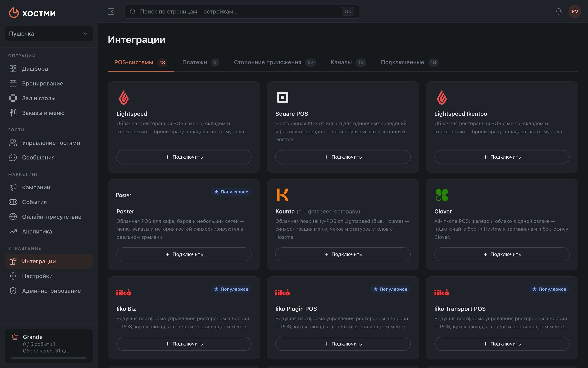Click the Lightspeed Ikentoo flame logo
The height and width of the screenshot is (368, 588).
[442, 97]
